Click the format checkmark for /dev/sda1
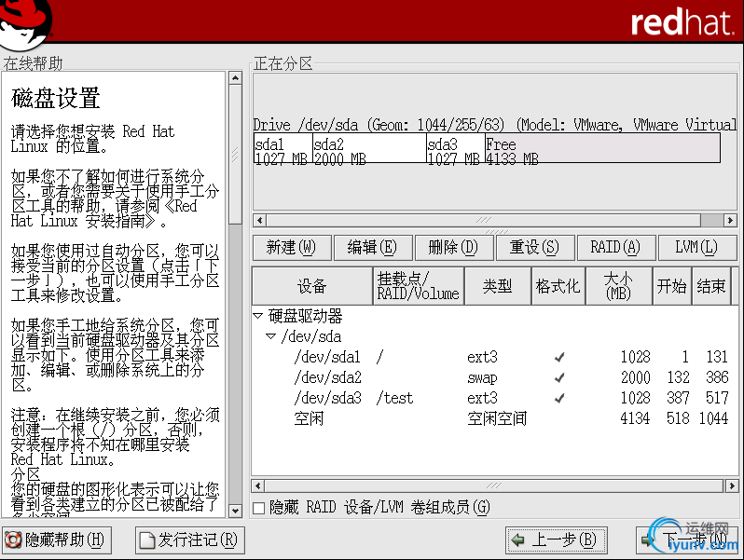 click(x=559, y=357)
